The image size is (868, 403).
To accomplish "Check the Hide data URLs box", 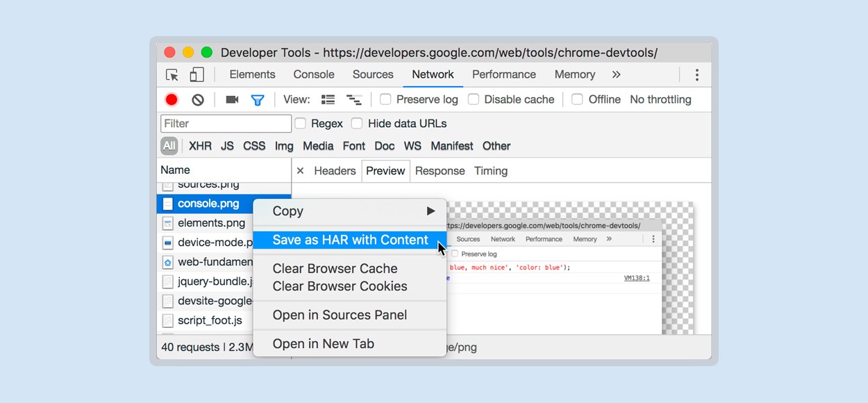I will 357,124.
